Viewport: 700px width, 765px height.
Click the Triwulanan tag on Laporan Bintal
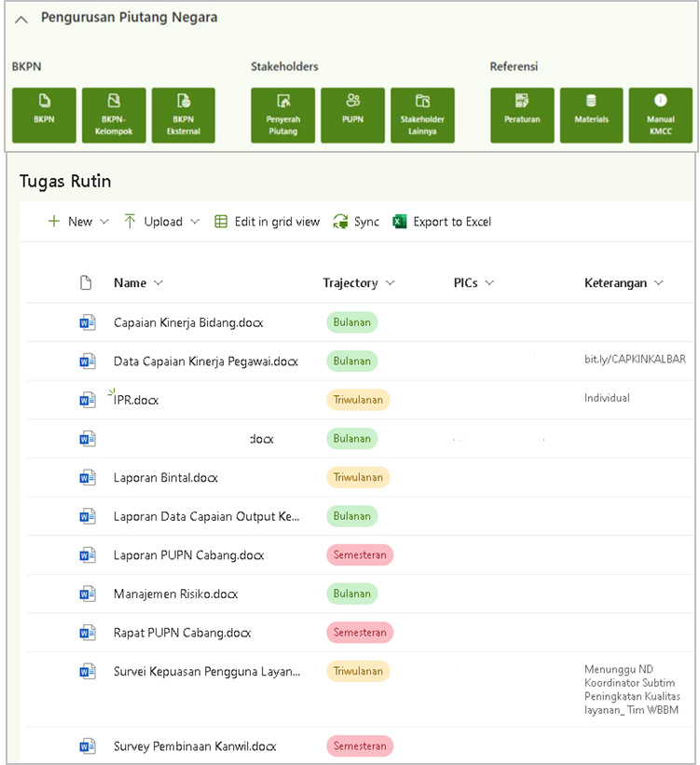[358, 478]
